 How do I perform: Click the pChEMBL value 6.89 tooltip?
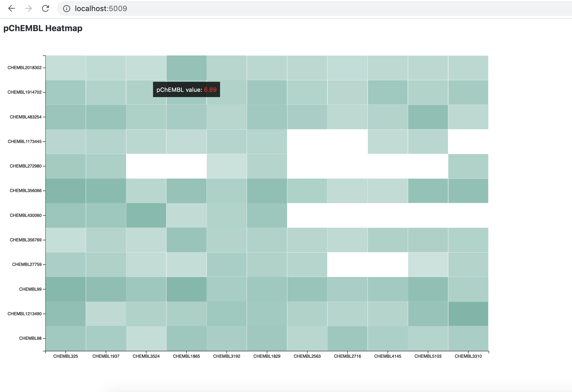(187, 89)
